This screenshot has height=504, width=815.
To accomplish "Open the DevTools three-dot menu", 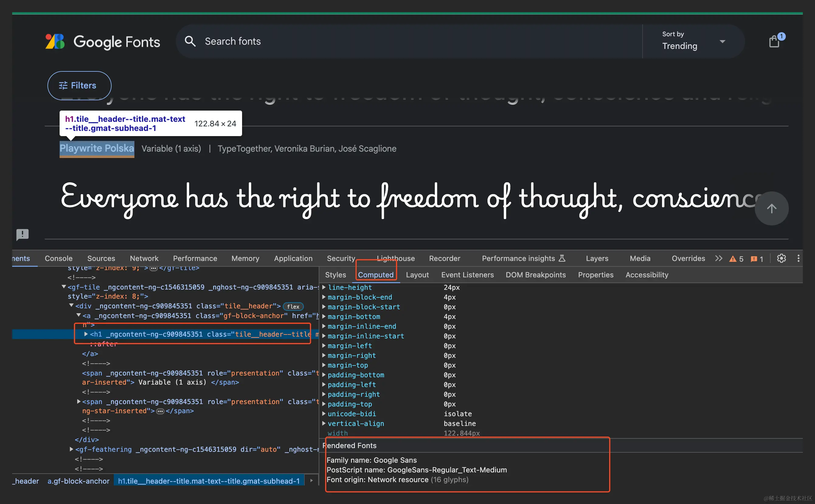I will click(798, 258).
